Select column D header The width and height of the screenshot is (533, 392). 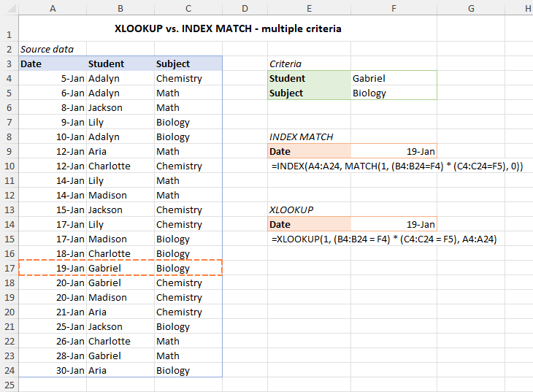click(245, 8)
